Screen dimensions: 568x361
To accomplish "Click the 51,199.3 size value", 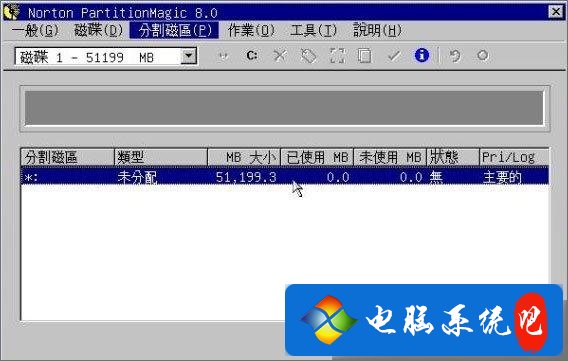I will click(246, 177).
